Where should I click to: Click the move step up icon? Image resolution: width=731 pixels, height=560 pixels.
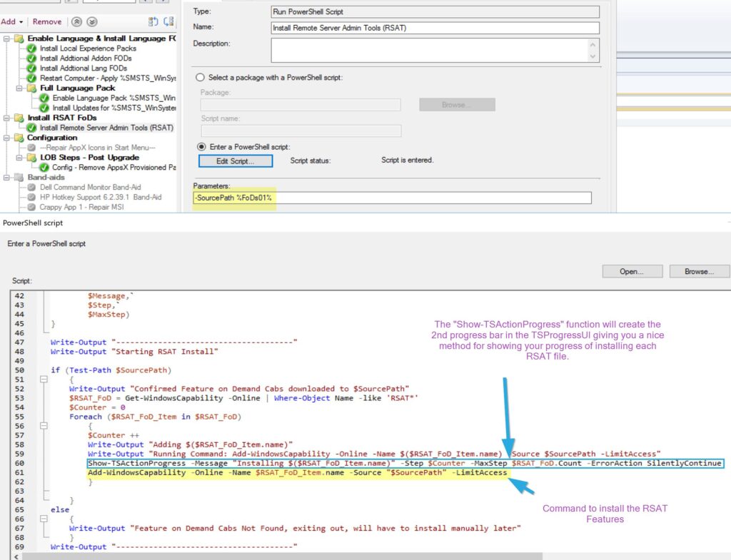77,22
